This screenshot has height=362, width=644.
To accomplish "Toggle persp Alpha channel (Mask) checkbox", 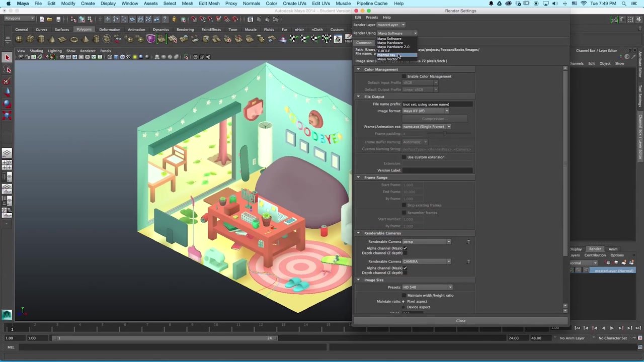I will coord(405,248).
